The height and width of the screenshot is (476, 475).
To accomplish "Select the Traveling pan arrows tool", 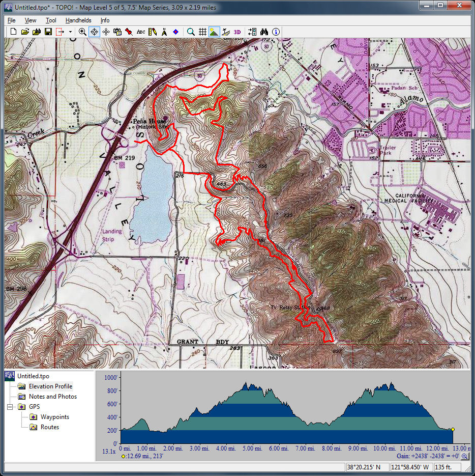I will [106, 32].
